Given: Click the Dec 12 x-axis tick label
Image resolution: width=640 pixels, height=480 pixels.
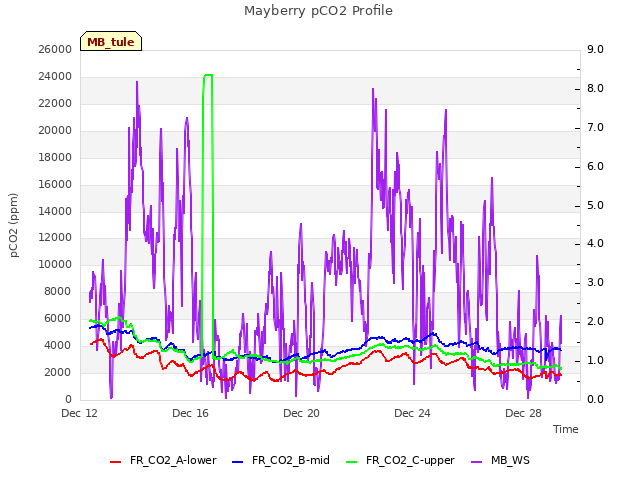Looking at the screenshot, I should click(80, 413).
